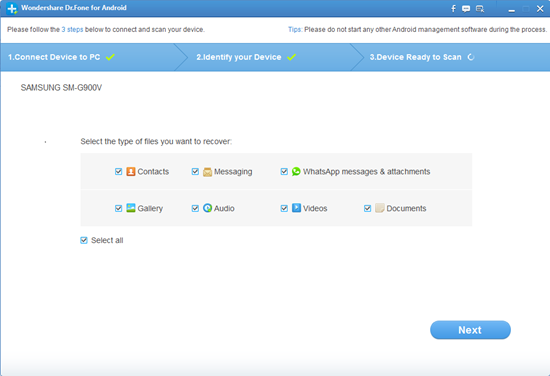The height and width of the screenshot is (376, 550).
Task: Uncheck the WhatsApp messages & attachments checkbox
Action: (284, 172)
